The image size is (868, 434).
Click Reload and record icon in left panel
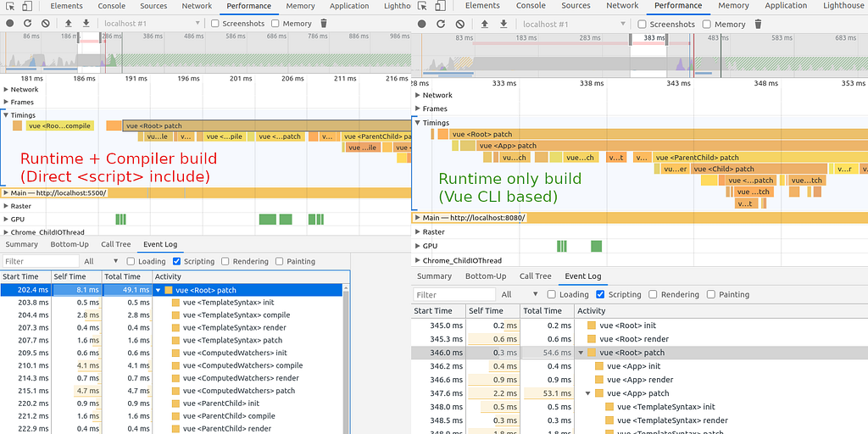pyautogui.click(x=28, y=23)
